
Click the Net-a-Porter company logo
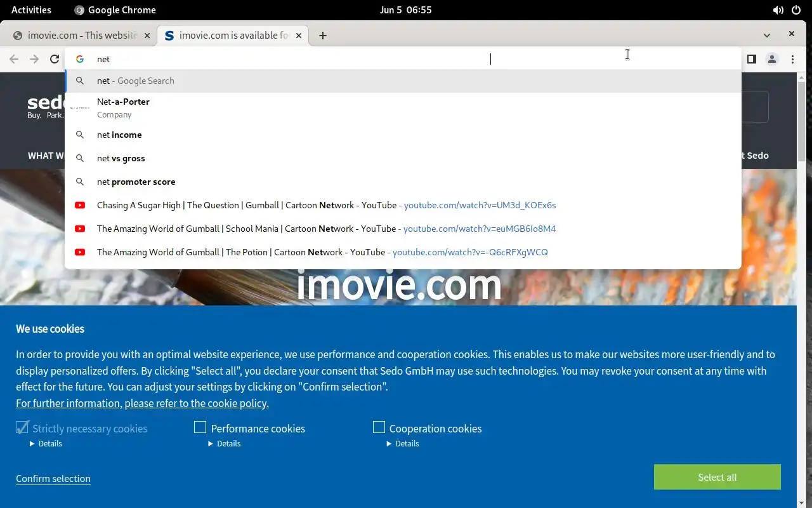(x=80, y=107)
